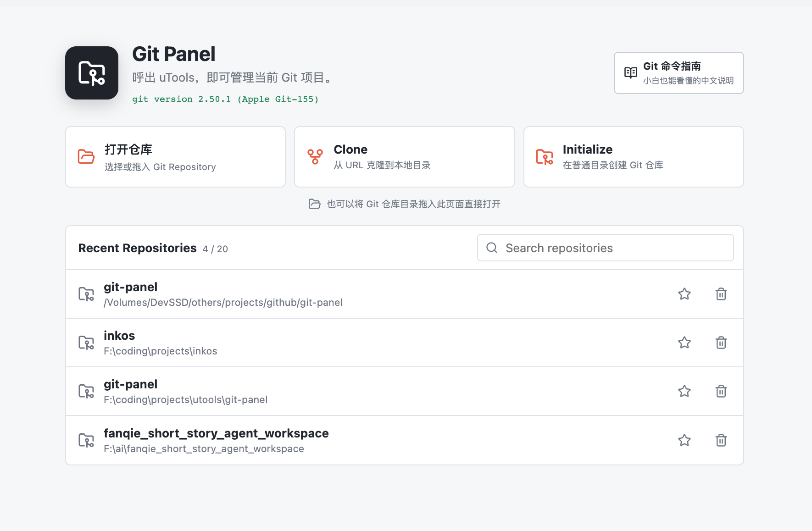This screenshot has height=531, width=812.
Task: Favorite the inkos repository
Action: (x=684, y=343)
